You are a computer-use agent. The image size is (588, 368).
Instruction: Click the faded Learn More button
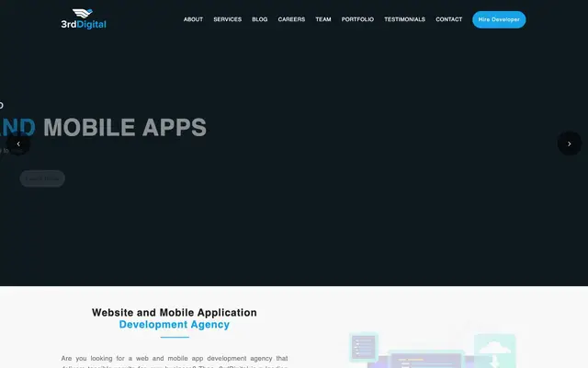tap(42, 178)
